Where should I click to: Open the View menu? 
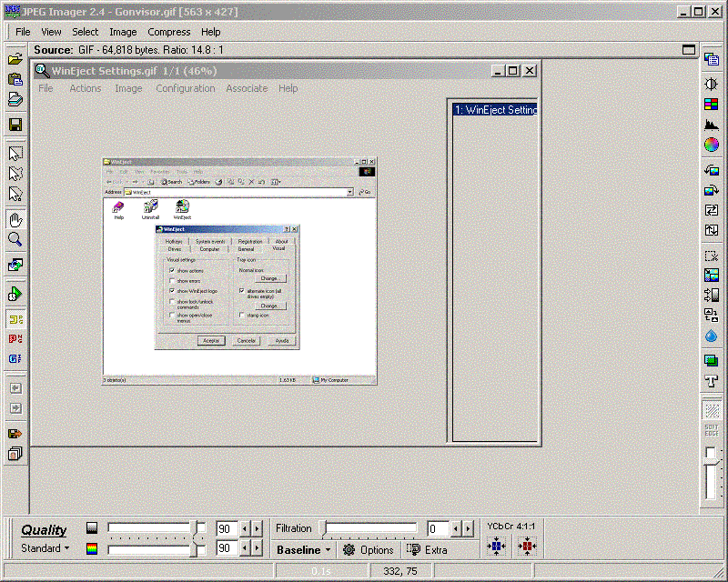[x=51, y=32]
